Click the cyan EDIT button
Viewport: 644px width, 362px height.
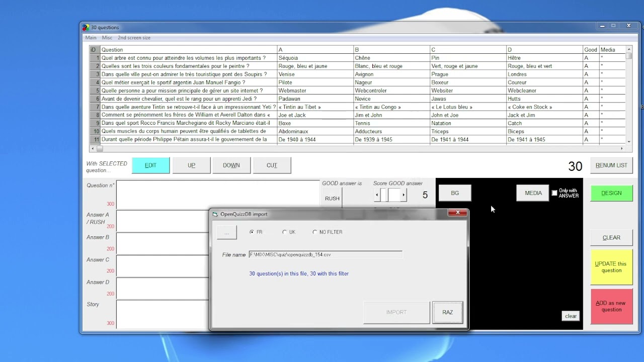point(150,165)
